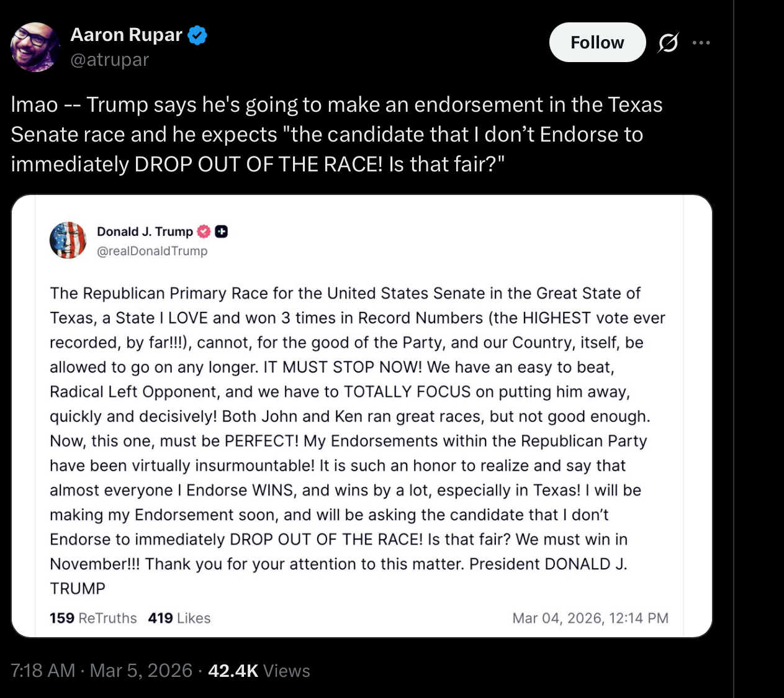
Task: View the 419 Likes count
Action: pyautogui.click(x=179, y=618)
